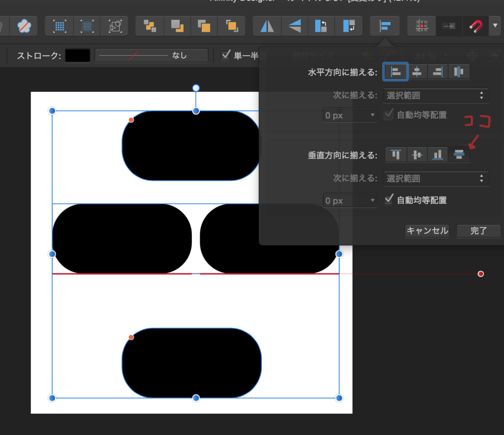The height and width of the screenshot is (435, 504).
Task: Flip the selection horizontally
Action: (x=267, y=26)
